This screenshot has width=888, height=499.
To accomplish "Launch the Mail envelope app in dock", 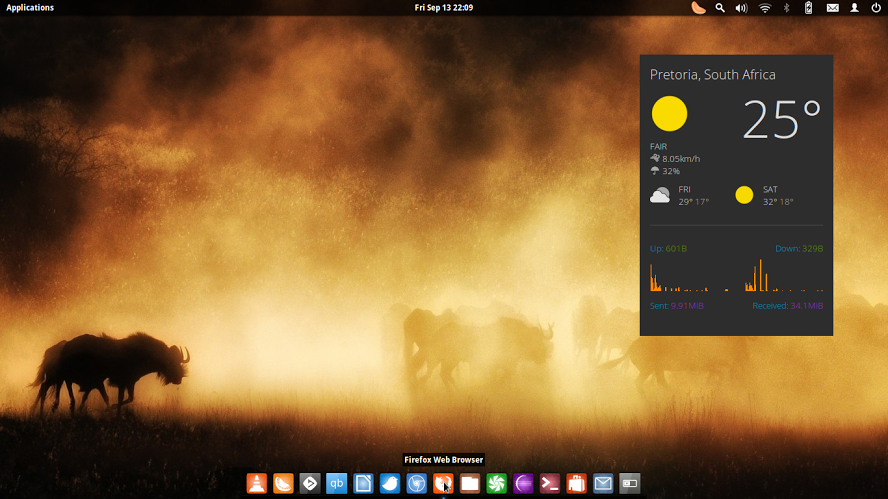I will [x=603, y=483].
